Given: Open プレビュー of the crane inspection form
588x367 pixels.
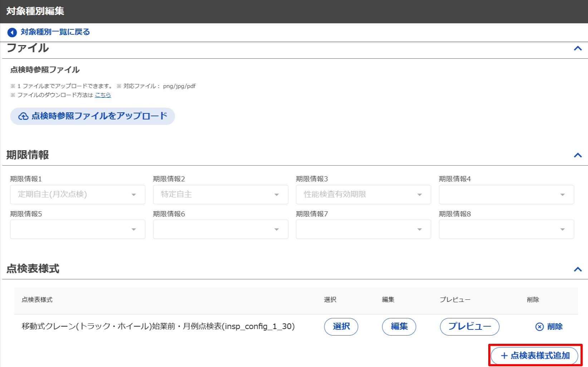Looking at the screenshot, I should 469,327.
